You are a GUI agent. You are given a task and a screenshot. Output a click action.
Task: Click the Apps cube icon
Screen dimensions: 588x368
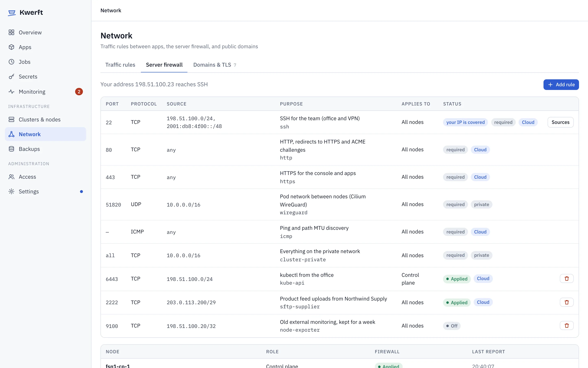[11, 47]
